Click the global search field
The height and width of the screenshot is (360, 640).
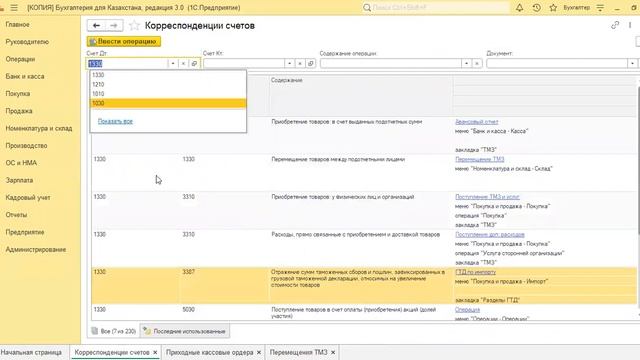436,8
